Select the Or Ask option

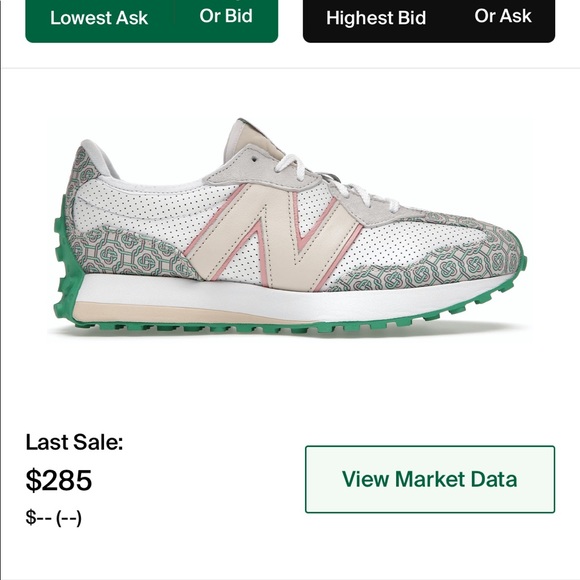coord(503,16)
